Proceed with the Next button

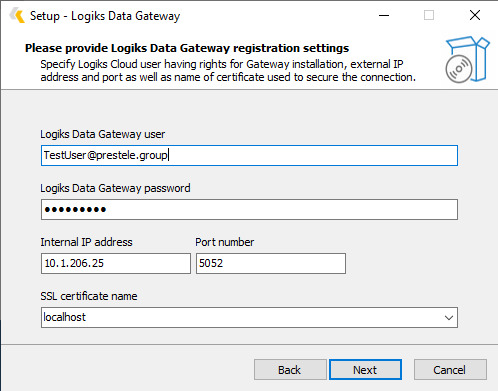pos(365,369)
